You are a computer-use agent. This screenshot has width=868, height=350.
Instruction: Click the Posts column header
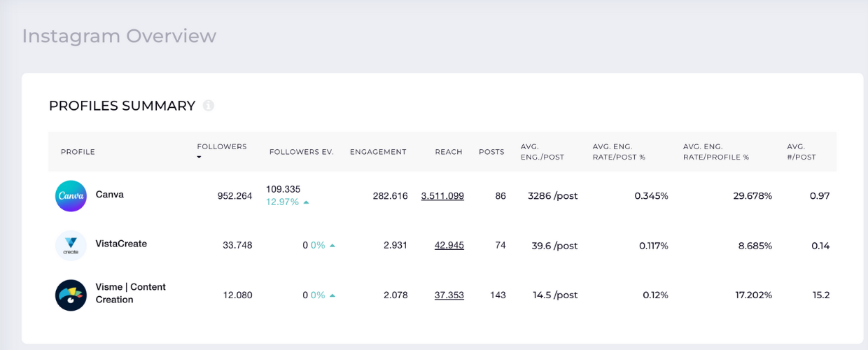[x=491, y=152]
